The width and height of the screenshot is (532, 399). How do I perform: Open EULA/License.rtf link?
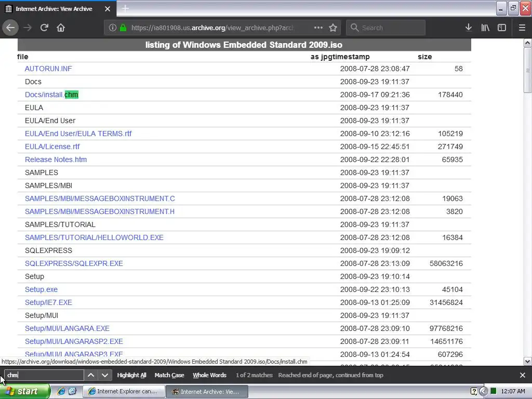pos(52,147)
